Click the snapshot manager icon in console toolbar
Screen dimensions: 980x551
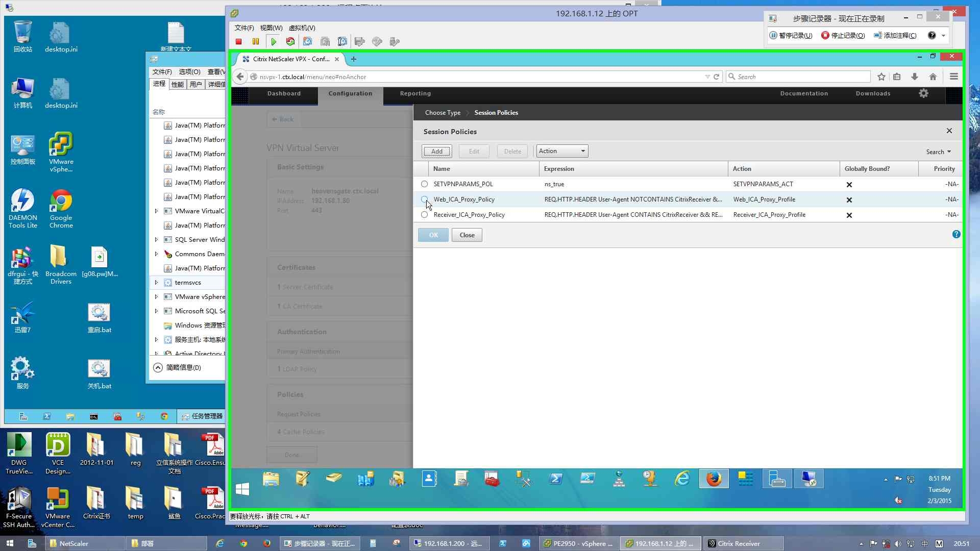pos(342,42)
